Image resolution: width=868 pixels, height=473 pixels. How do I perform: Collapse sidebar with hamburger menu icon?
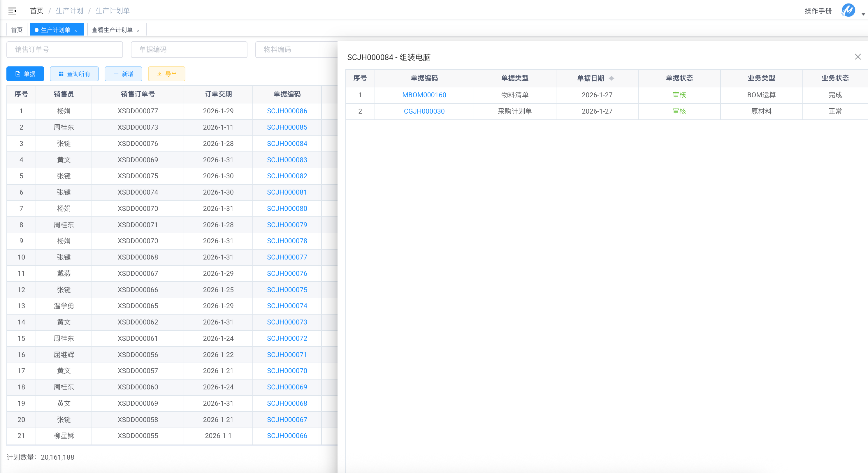point(12,11)
